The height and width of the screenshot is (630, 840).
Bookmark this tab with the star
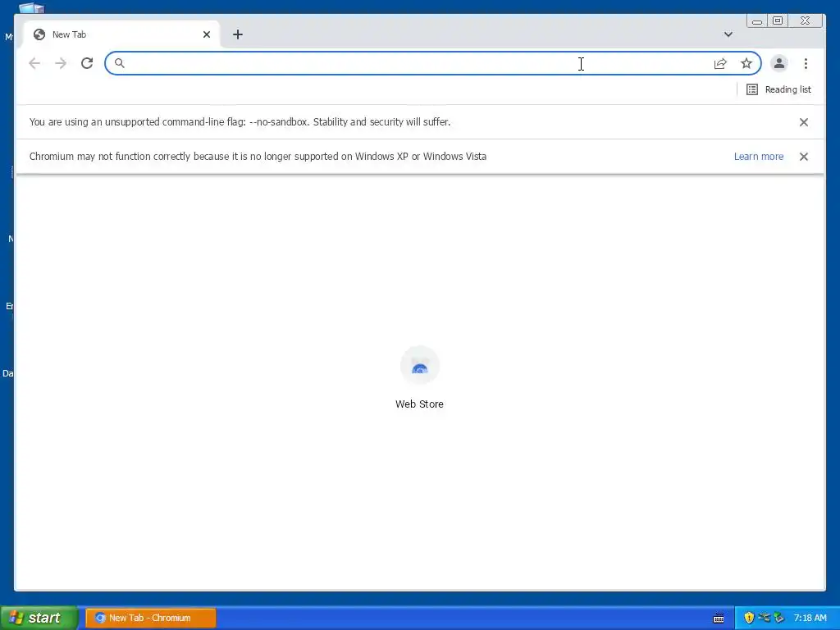point(746,63)
